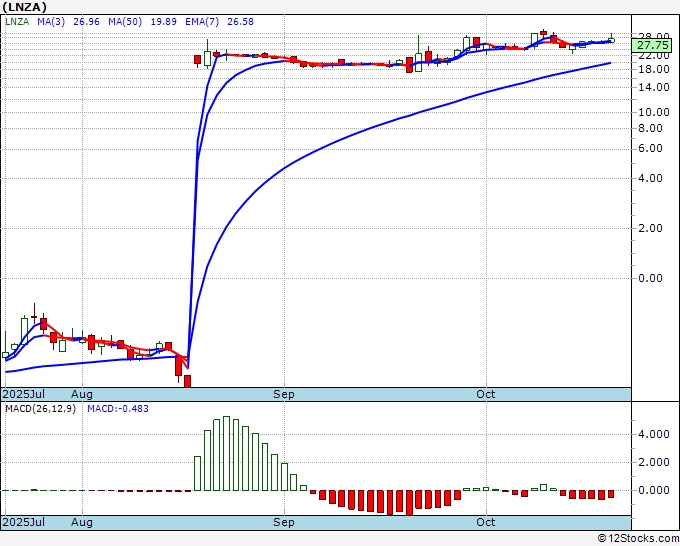
Task: Click the current price tag 27.75
Action: 653,45
